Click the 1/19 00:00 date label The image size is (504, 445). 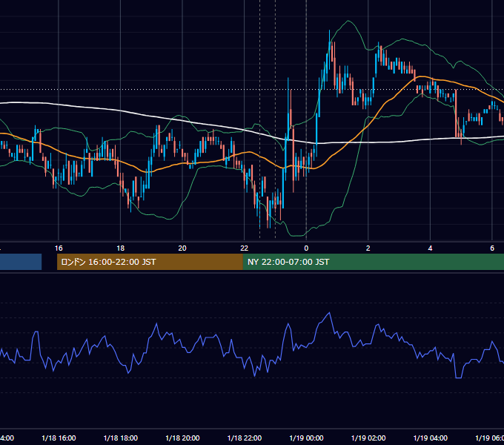click(x=306, y=438)
